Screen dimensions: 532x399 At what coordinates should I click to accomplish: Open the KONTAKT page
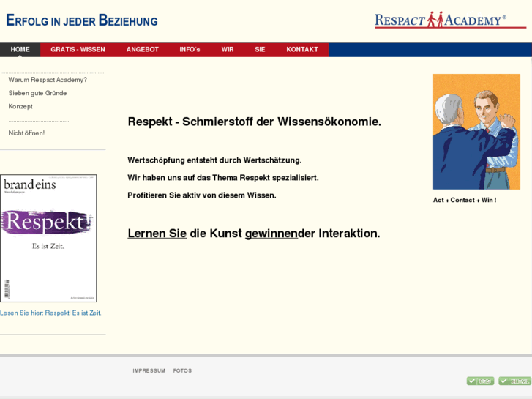302,50
